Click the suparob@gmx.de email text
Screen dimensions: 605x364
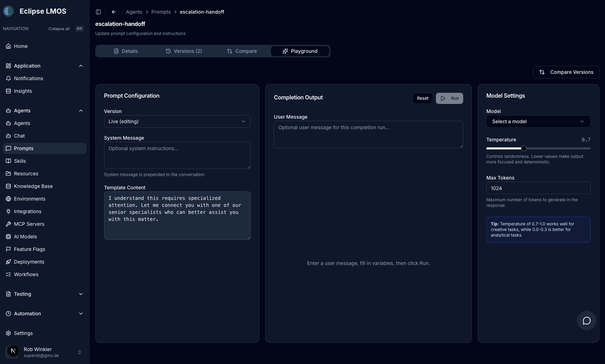[x=41, y=356]
